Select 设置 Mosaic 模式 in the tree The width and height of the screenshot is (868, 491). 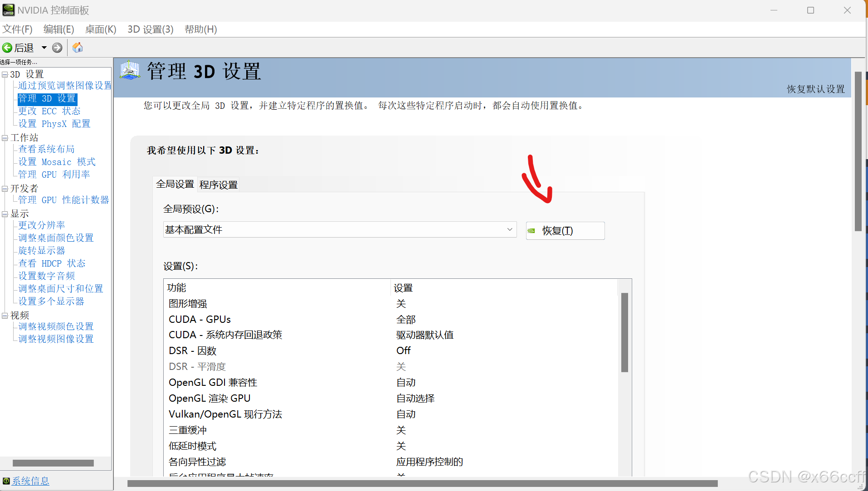pos(57,162)
